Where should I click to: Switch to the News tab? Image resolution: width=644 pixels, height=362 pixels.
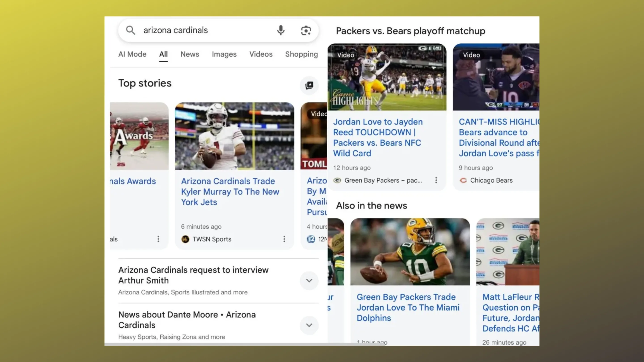[x=190, y=54]
